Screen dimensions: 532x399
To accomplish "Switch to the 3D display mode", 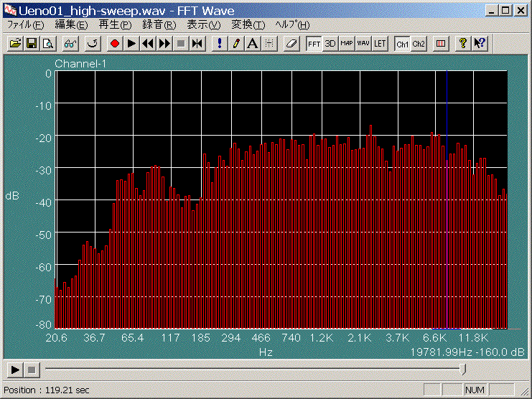I will coord(330,44).
